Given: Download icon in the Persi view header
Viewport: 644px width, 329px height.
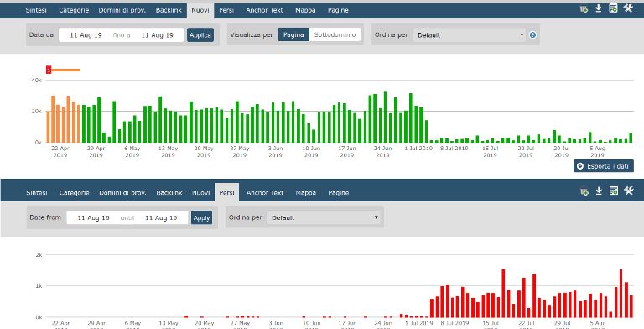Looking at the screenshot, I should click(599, 191).
